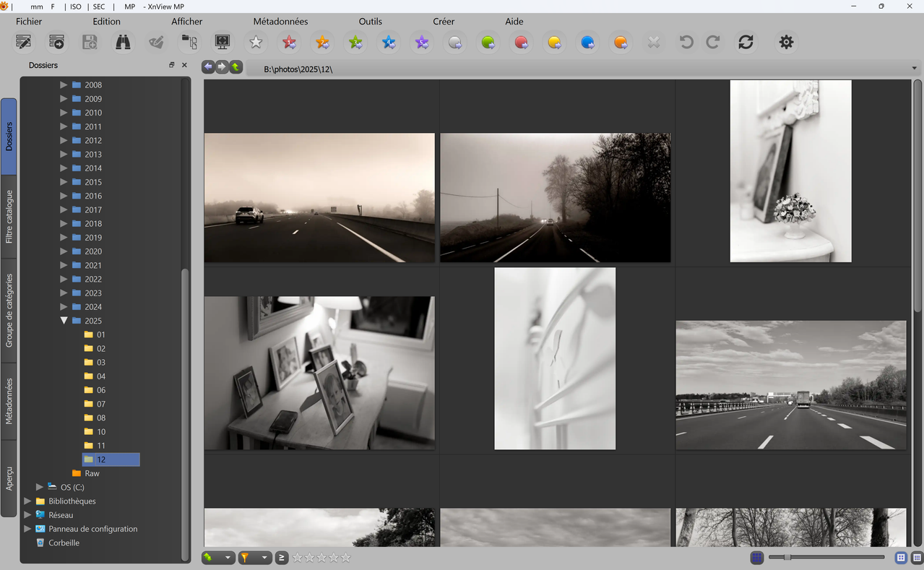Screen dimensions: 924x570
Task: Open the Outils menu
Action: click(x=370, y=22)
